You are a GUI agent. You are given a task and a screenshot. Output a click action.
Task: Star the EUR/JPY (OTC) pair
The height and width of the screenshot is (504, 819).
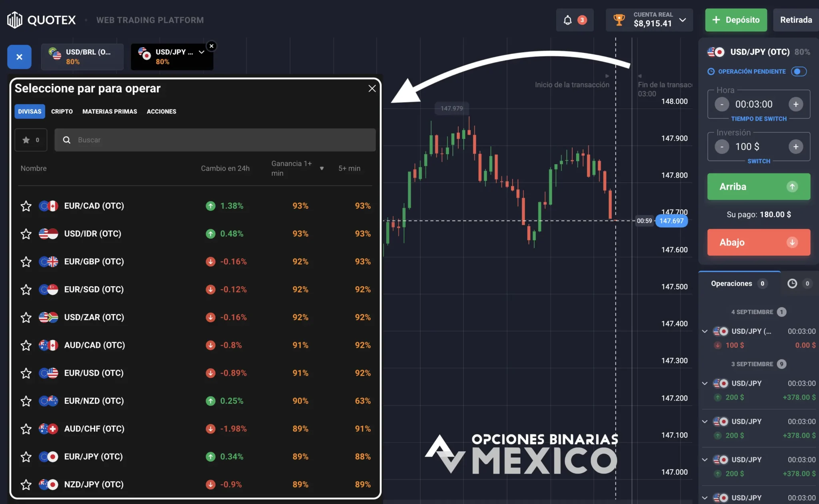point(26,456)
